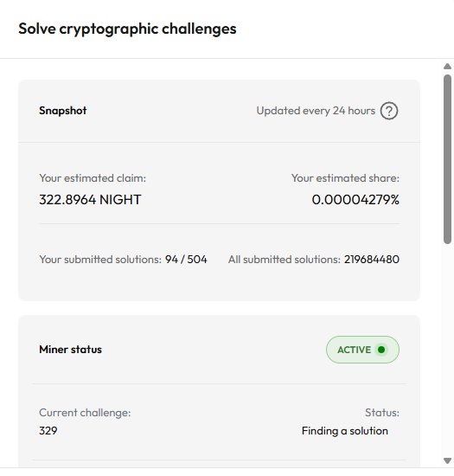Click the submitted solutions count 94 / 504
This screenshot has width=454, height=476.
186,260
